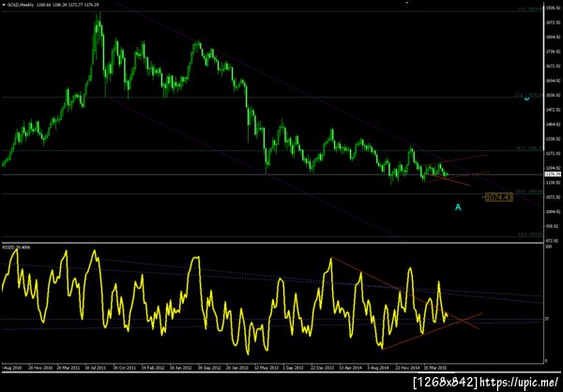Click the 22 Dec 2013 date label
This screenshot has width=563, height=392.
(322, 369)
